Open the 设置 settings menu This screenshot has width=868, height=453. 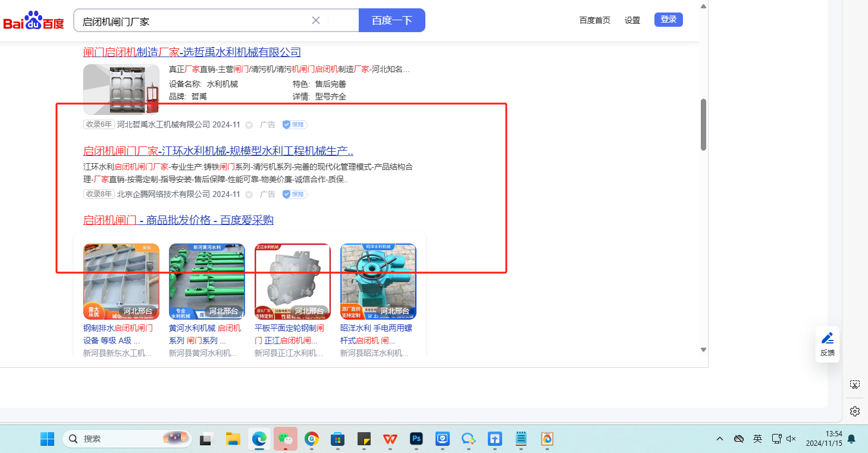point(632,20)
